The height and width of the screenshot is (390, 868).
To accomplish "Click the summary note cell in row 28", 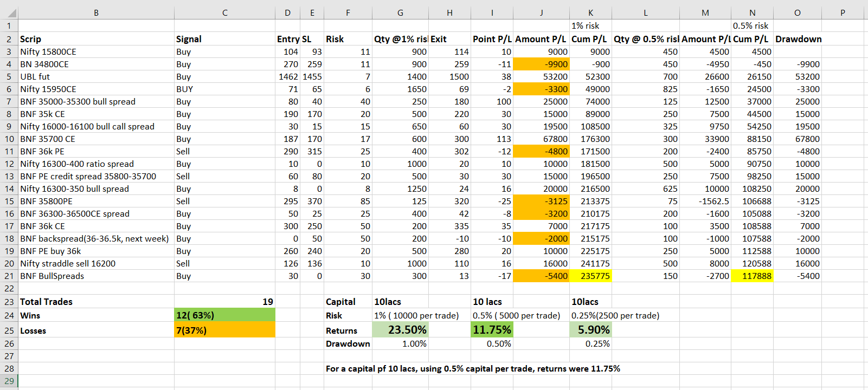I will [473, 368].
